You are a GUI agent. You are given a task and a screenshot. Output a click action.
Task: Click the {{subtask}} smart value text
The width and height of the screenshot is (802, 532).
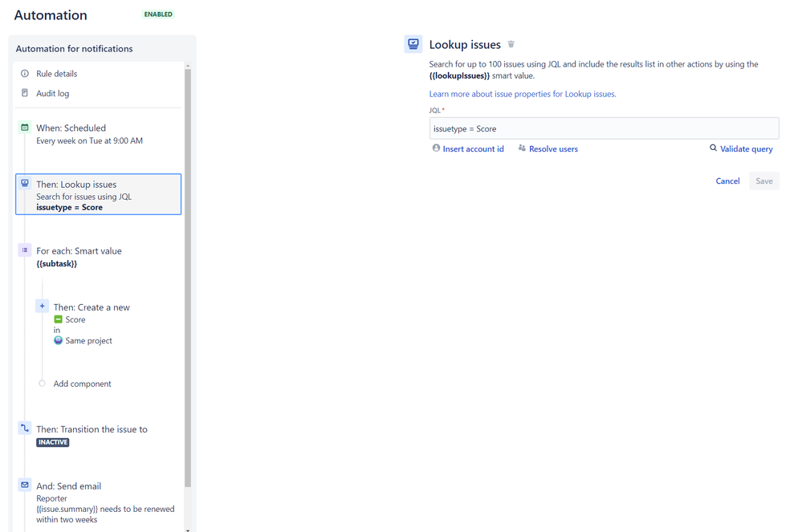[x=57, y=264]
